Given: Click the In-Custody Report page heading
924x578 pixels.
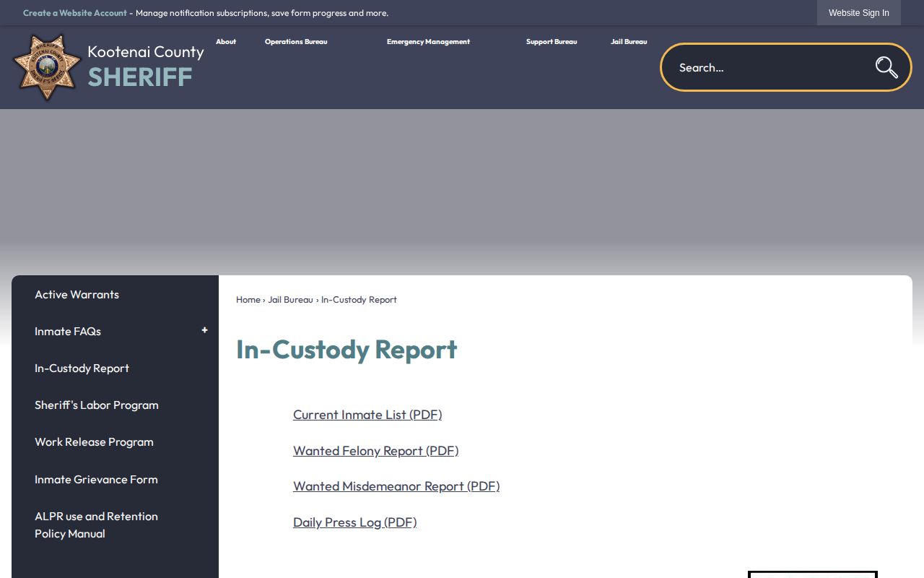Looking at the screenshot, I should pos(346,350).
